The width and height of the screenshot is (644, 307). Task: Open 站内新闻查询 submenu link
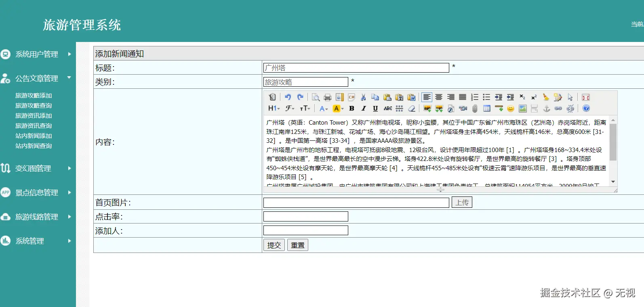click(x=34, y=146)
